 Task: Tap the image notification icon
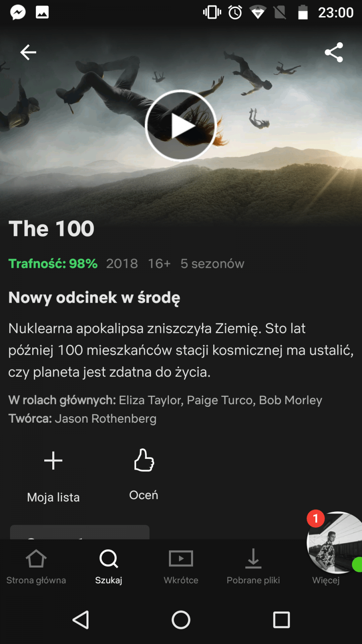tap(42, 12)
